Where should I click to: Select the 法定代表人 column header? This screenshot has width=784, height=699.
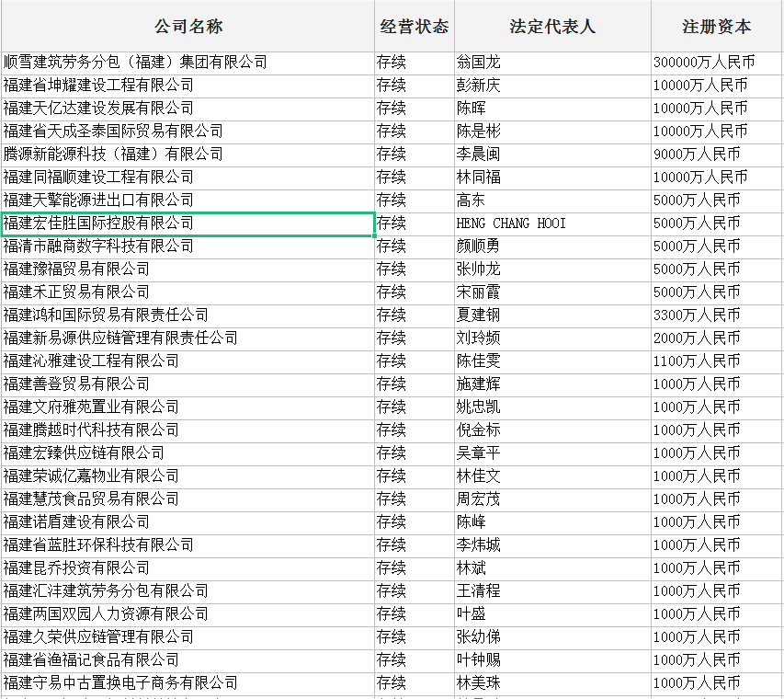552,26
